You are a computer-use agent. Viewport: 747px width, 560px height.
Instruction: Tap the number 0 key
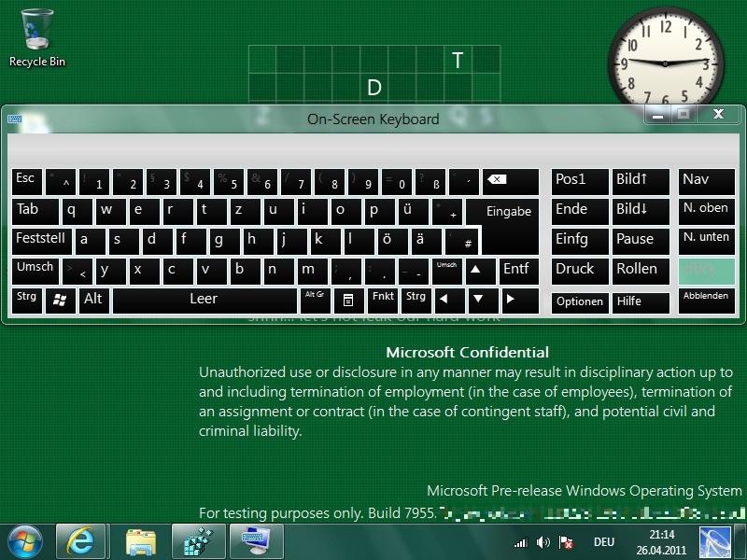coord(396,181)
